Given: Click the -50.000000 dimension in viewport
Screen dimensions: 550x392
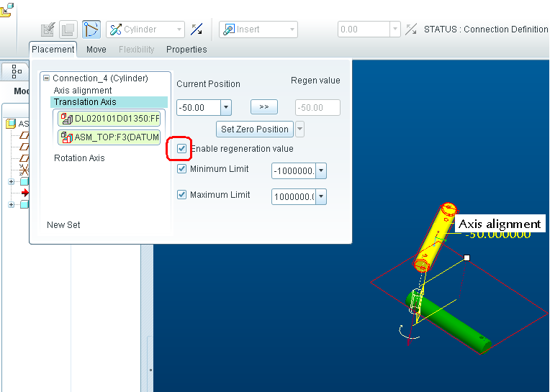Looking at the screenshot, I should [x=498, y=235].
